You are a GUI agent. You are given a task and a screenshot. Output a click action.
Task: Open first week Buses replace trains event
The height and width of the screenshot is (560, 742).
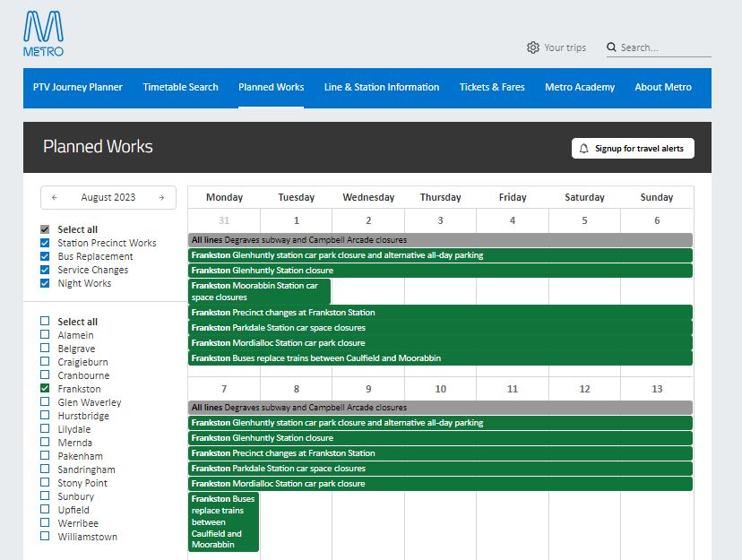point(440,358)
